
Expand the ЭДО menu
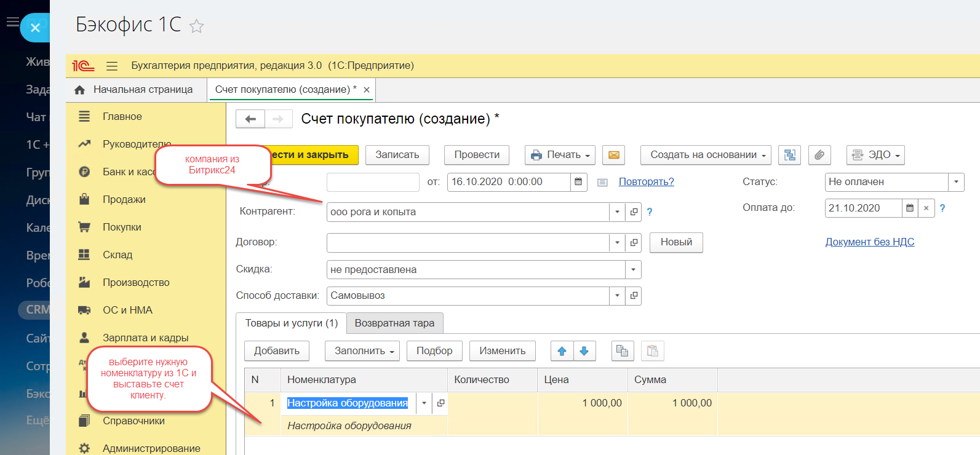coord(876,155)
